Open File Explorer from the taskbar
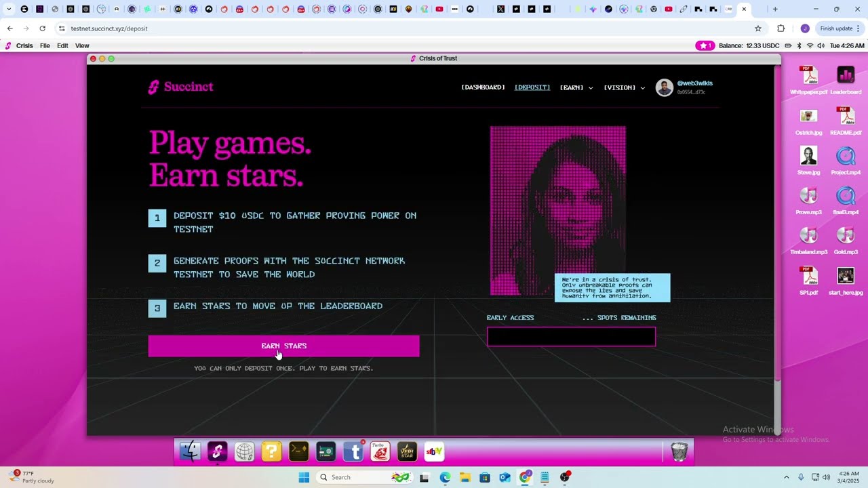 coord(465,477)
